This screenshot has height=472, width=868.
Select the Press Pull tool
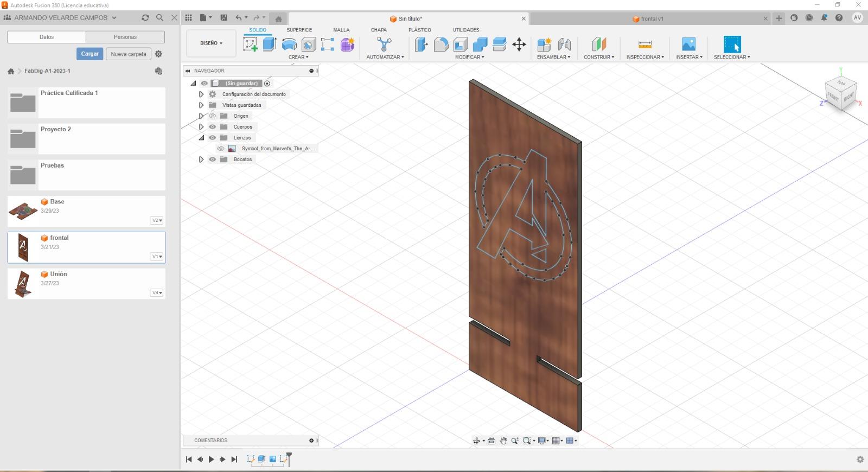click(x=422, y=44)
